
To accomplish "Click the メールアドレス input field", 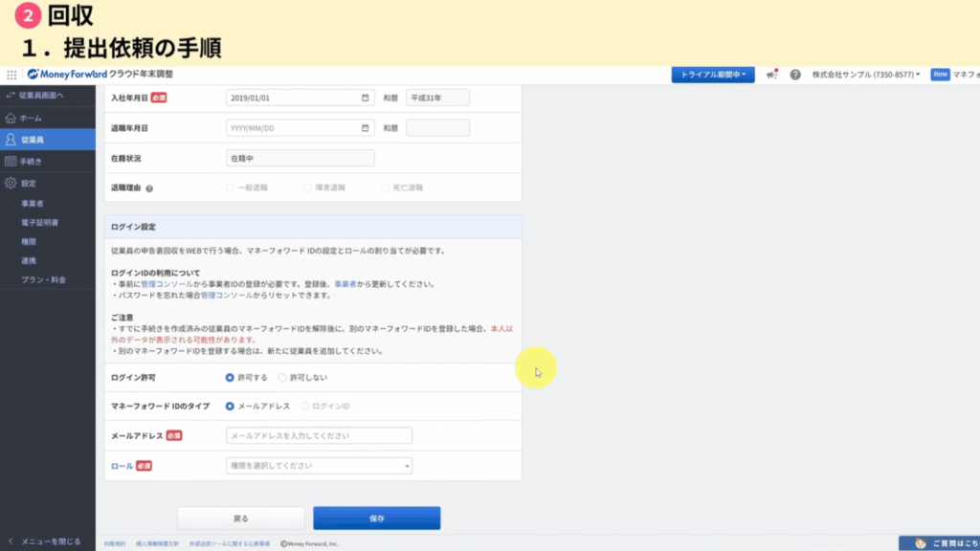I will [319, 436].
